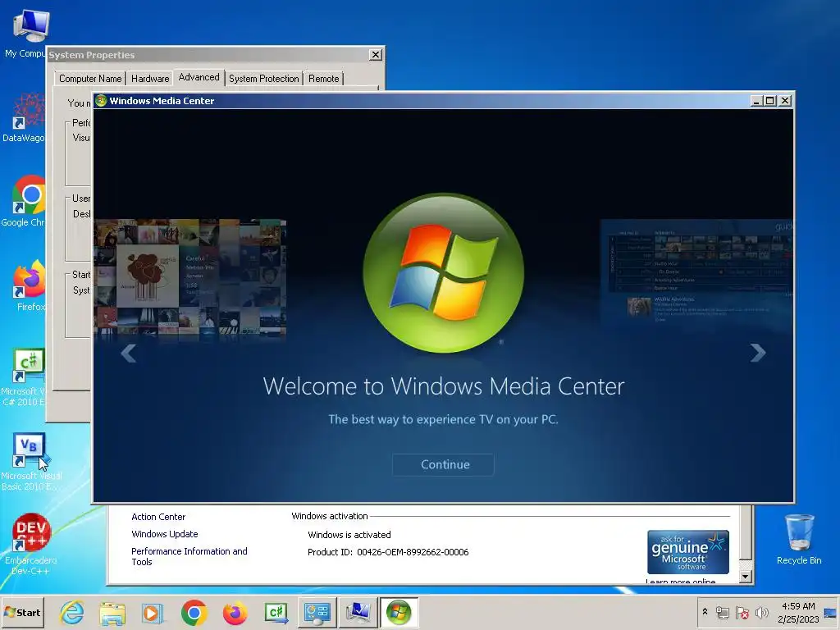This screenshot has height=630, width=840.
Task: Click the Windows Media Center green logo
Action: (443, 272)
